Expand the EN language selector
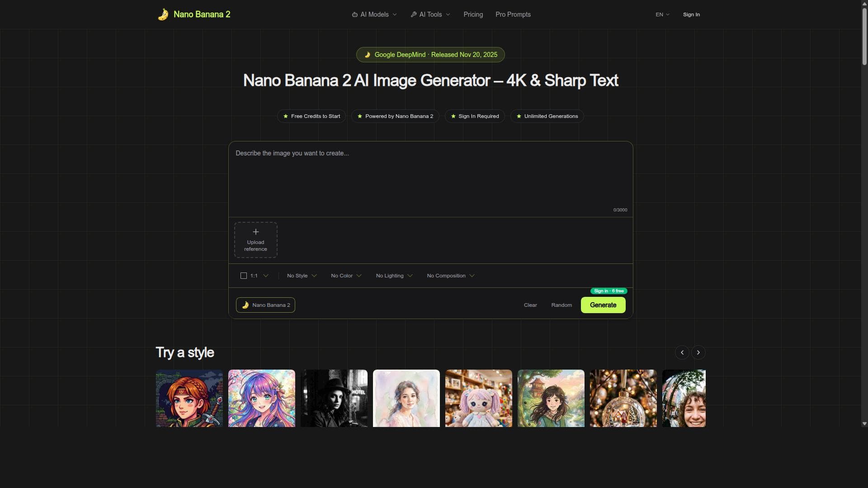The image size is (868, 488). [662, 14]
